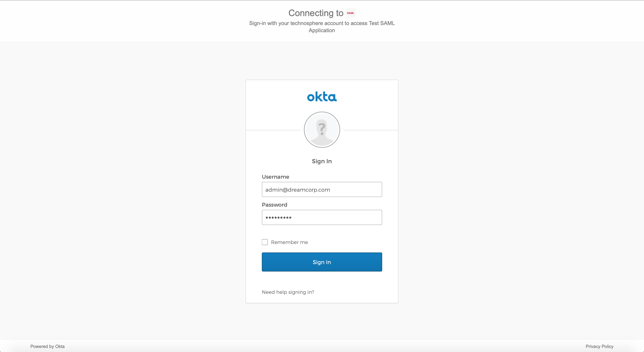
Task: Click the "Sign In" form heading
Action: point(322,161)
